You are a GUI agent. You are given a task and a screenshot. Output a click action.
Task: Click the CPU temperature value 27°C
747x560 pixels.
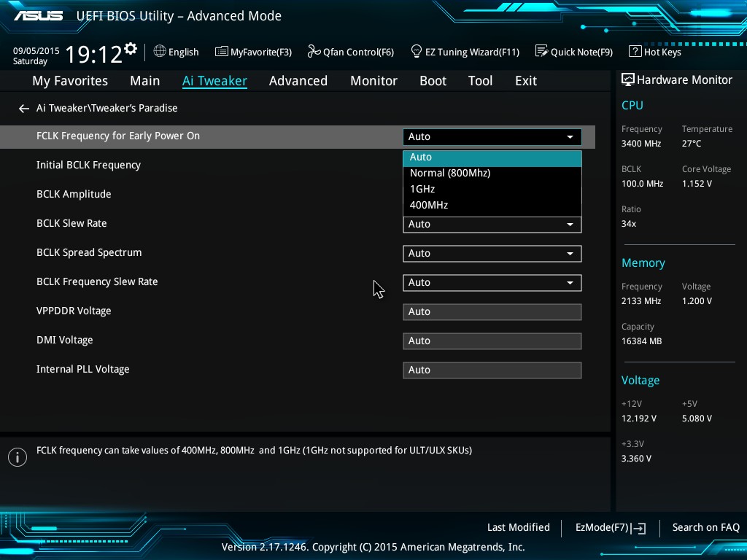tap(692, 144)
